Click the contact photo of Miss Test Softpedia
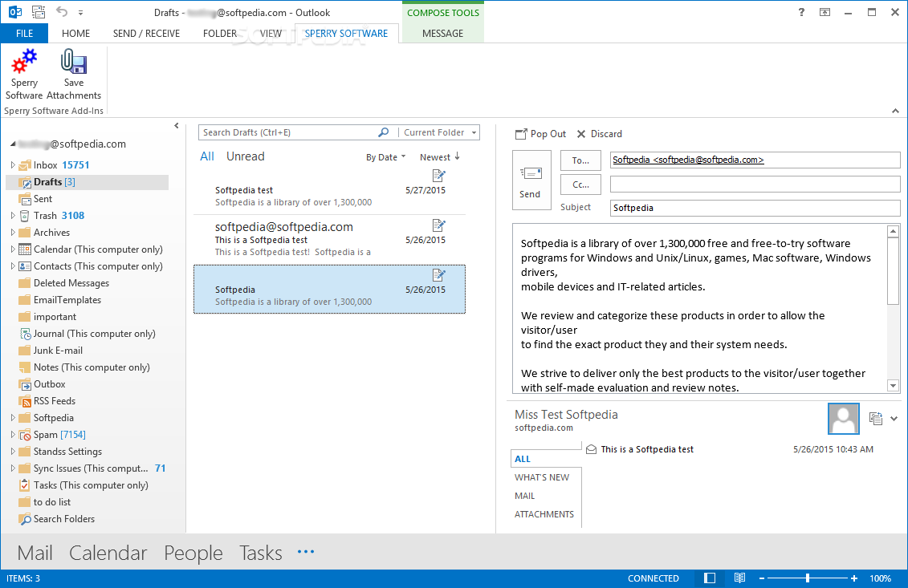The image size is (908, 588). (x=844, y=419)
